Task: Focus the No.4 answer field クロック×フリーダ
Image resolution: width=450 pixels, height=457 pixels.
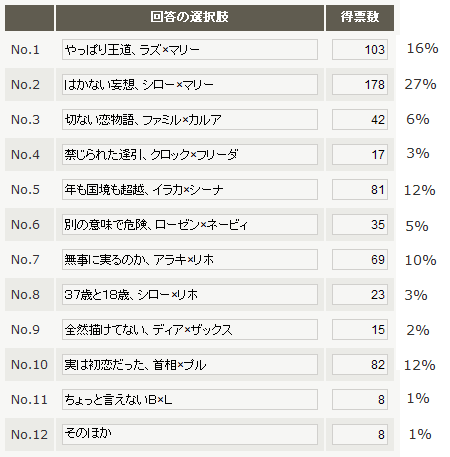Action: [190, 155]
